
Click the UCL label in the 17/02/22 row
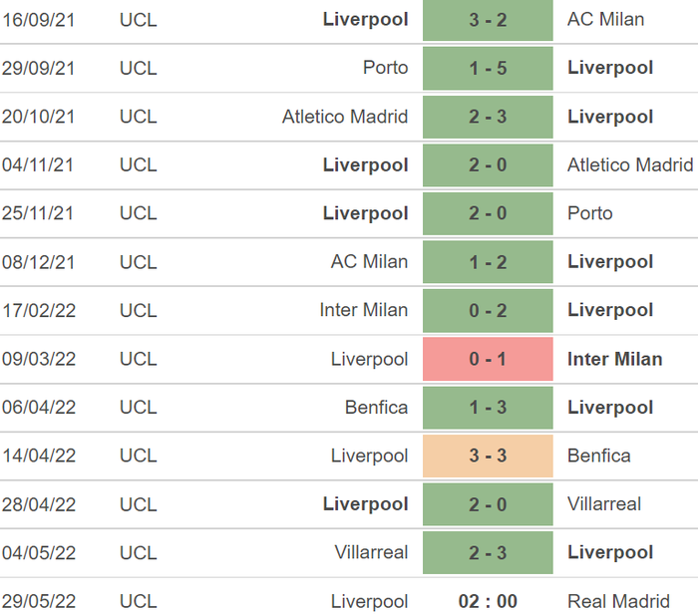138,310
